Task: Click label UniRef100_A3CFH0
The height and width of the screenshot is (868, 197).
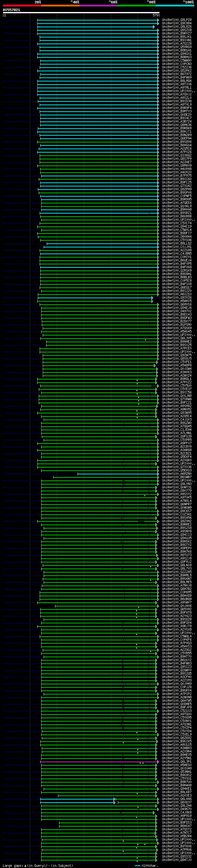Action: (x=177, y=677)
